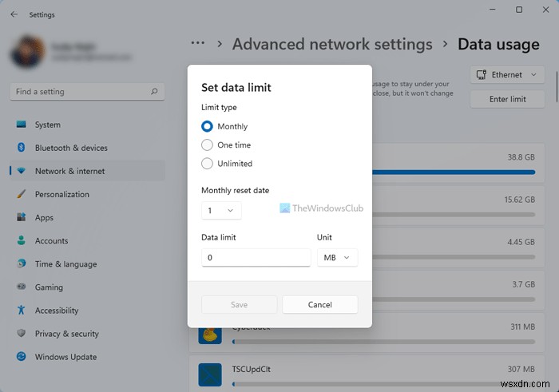Maximize the Settings window
Screen dimensions: 559x392
click(x=519, y=10)
